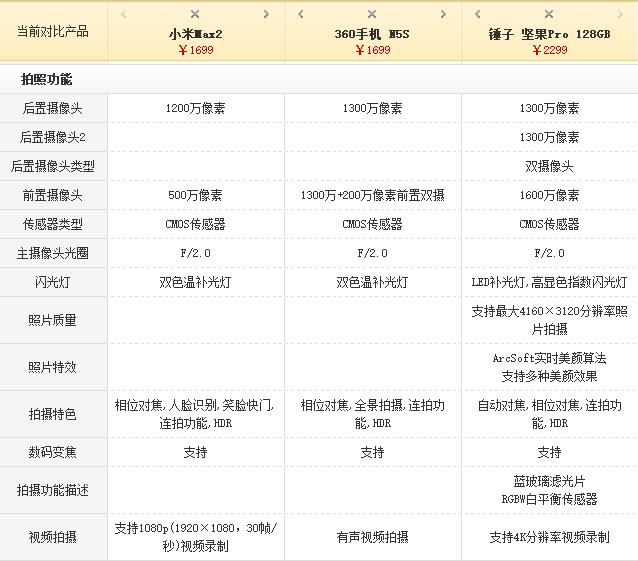Viewport: 638px width, 561px height.
Task: Remove 锤子 坚果Pro 128GB from the comparison
Action: 549,14
